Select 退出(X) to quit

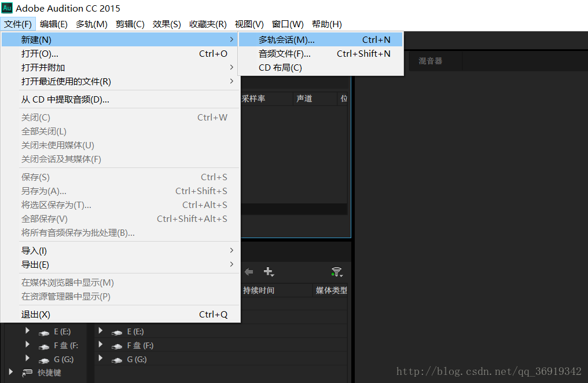point(119,314)
